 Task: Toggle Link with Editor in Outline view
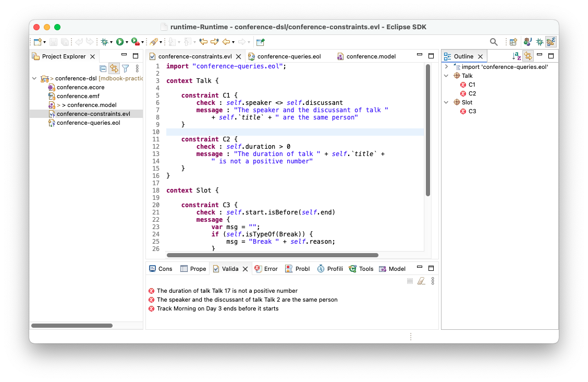(528, 56)
